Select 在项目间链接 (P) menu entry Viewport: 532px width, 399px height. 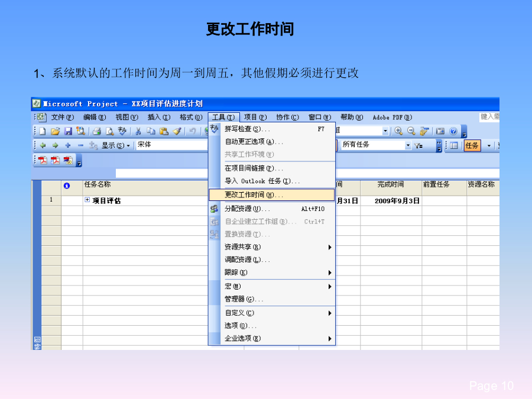272,168
